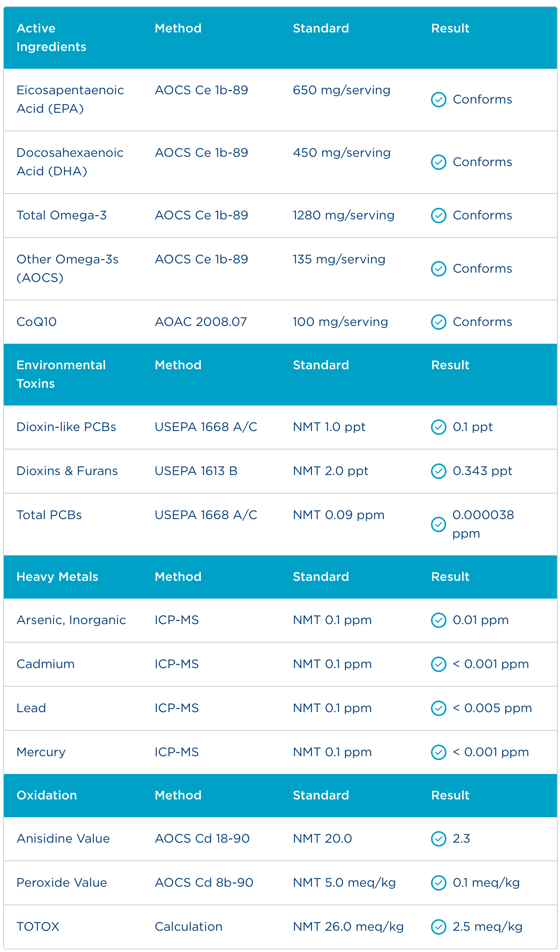Image resolution: width=560 pixels, height=952 pixels.
Task: Click the checkmark icon beside EPA Conforms
Action: [x=438, y=100]
